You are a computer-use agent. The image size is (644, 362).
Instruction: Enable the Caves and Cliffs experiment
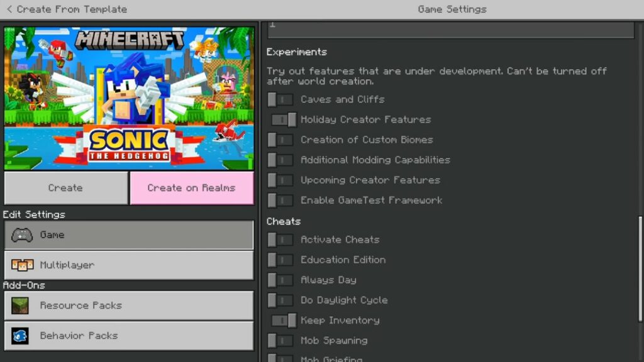(280, 99)
